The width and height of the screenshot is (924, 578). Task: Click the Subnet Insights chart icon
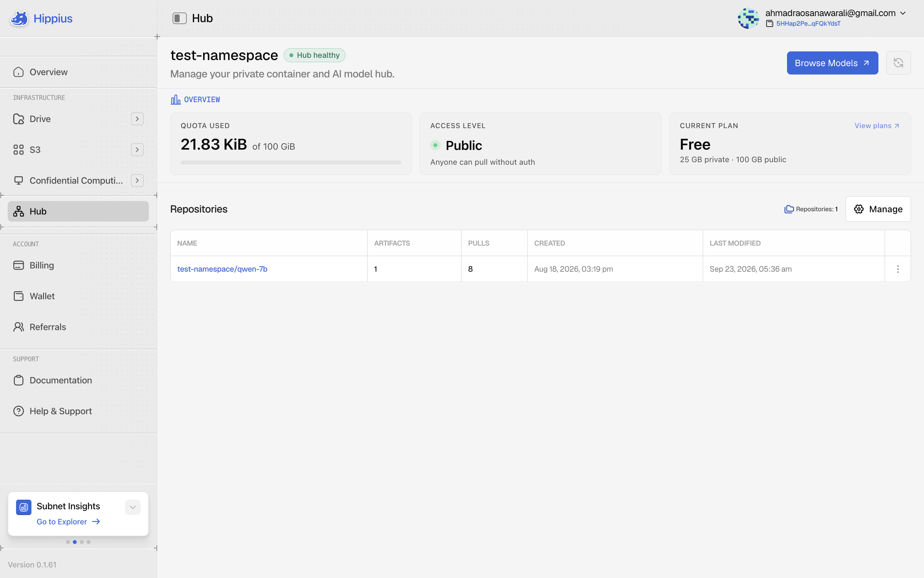pos(24,507)
